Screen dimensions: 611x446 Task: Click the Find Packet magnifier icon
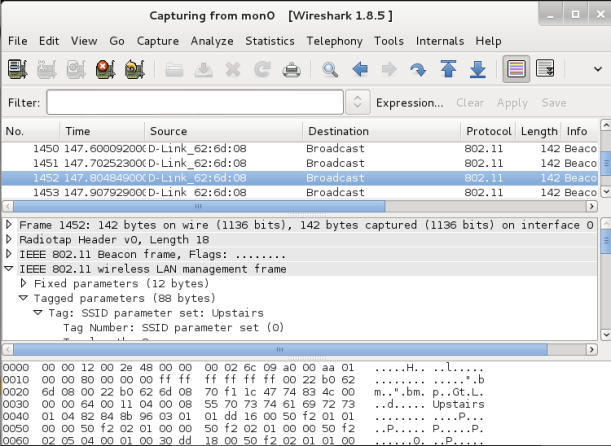(x=329, y=69)
